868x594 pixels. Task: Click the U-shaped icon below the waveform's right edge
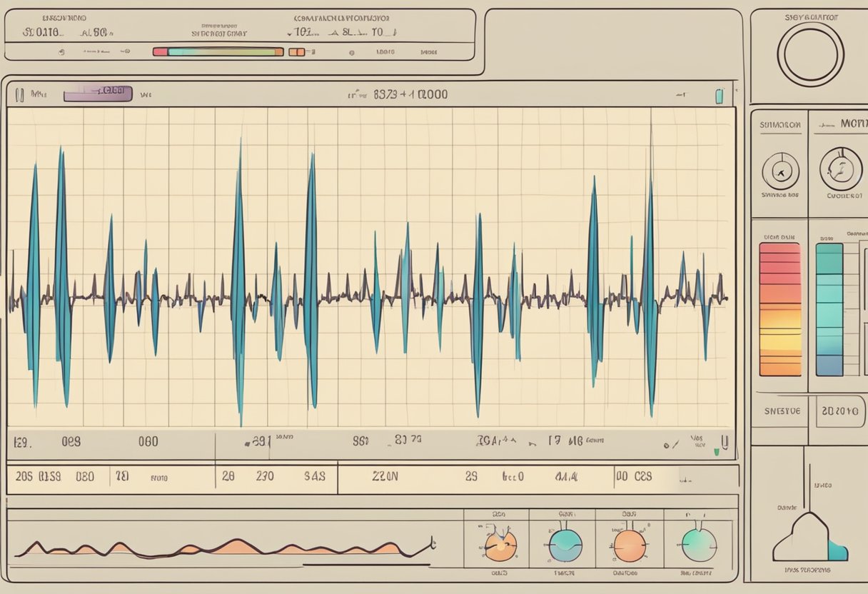(x=724, y=443)
